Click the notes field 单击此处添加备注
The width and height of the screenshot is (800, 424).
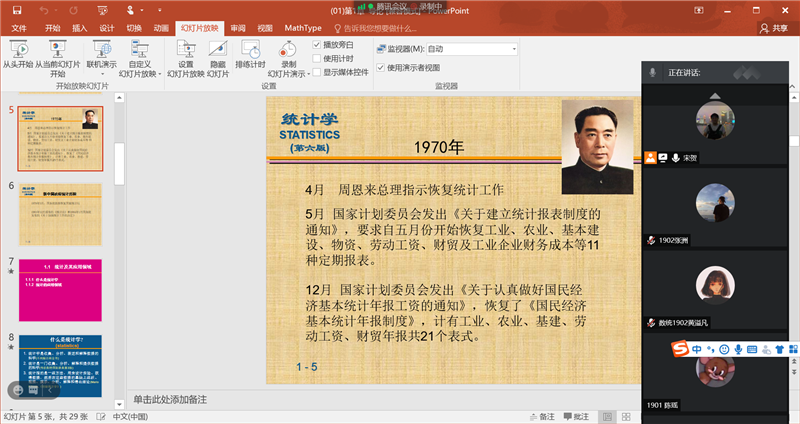coord(170,399)
